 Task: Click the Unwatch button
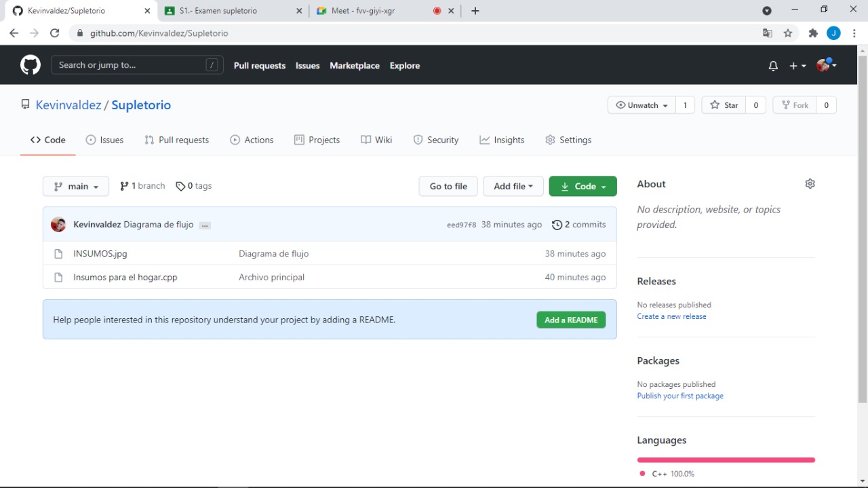point(642,105)
